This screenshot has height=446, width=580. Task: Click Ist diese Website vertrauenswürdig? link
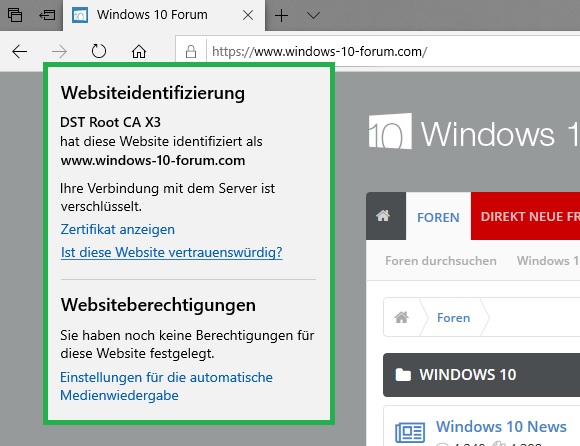click(x=172, y=252)
